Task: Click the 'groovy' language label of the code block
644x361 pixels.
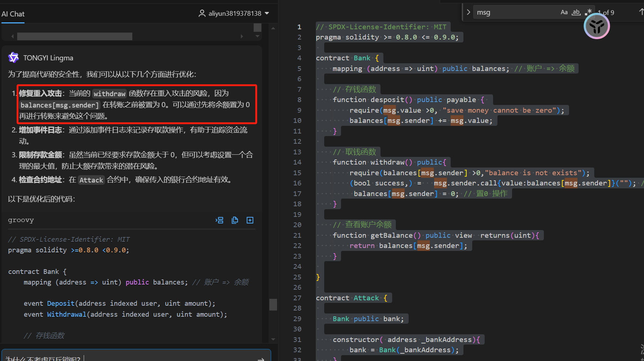Action: coord(21,220)
